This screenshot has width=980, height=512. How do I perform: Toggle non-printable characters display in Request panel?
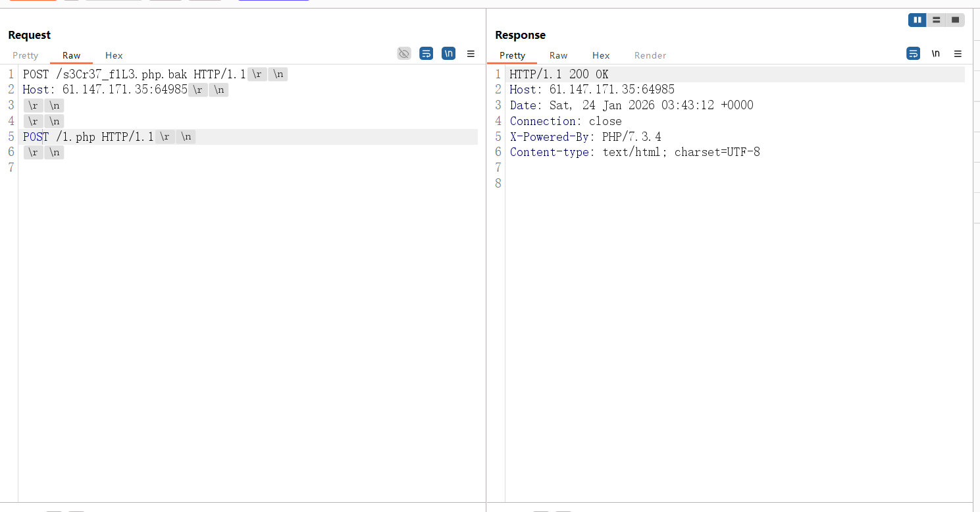(x=448, y=53)
